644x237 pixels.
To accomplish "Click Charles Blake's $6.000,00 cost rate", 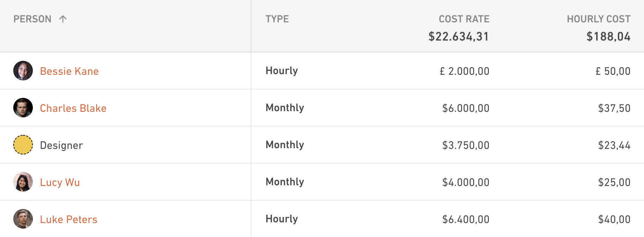I will coord(466,108).
